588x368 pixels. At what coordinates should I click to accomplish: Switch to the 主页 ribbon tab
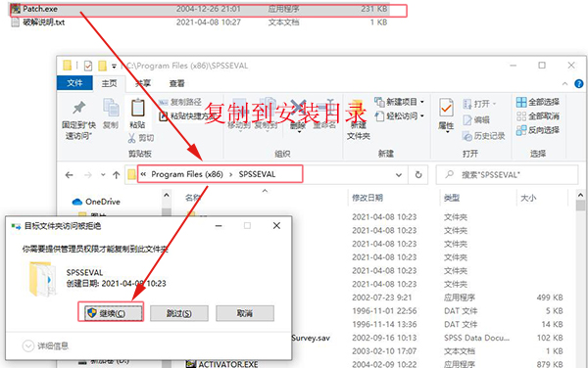pos(109,83)
